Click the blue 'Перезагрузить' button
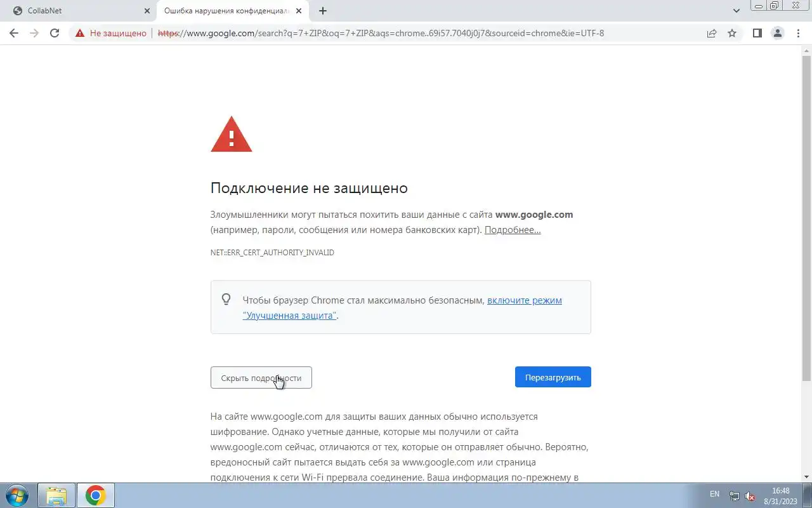Image resolution: width=812 pixels, height=508 pixels. (x=553, y=377)
